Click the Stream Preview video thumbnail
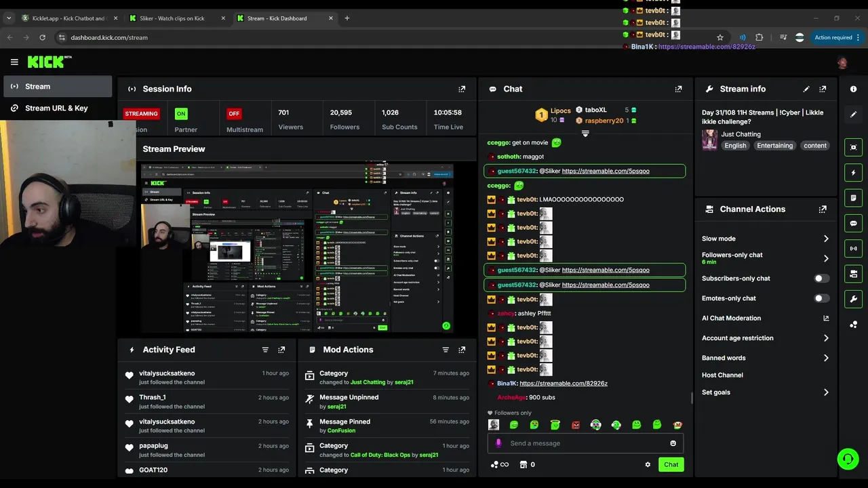The image size is (868, 488). coord(298,247)
